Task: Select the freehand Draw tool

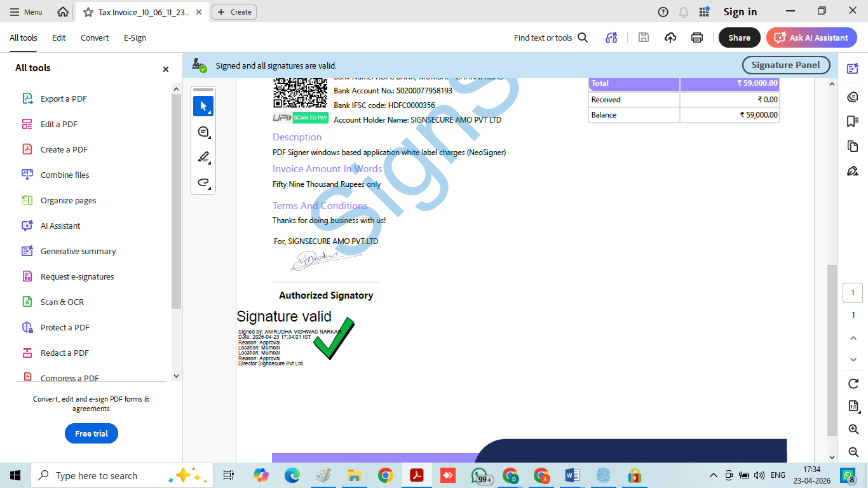Action: [x=203, y=182]
